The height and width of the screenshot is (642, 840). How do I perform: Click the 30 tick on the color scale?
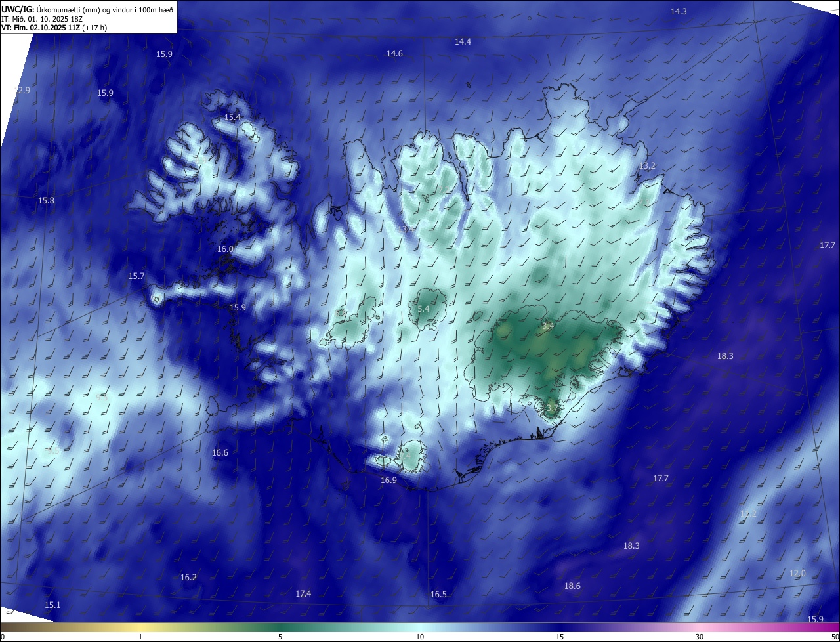tap(700, 637)
